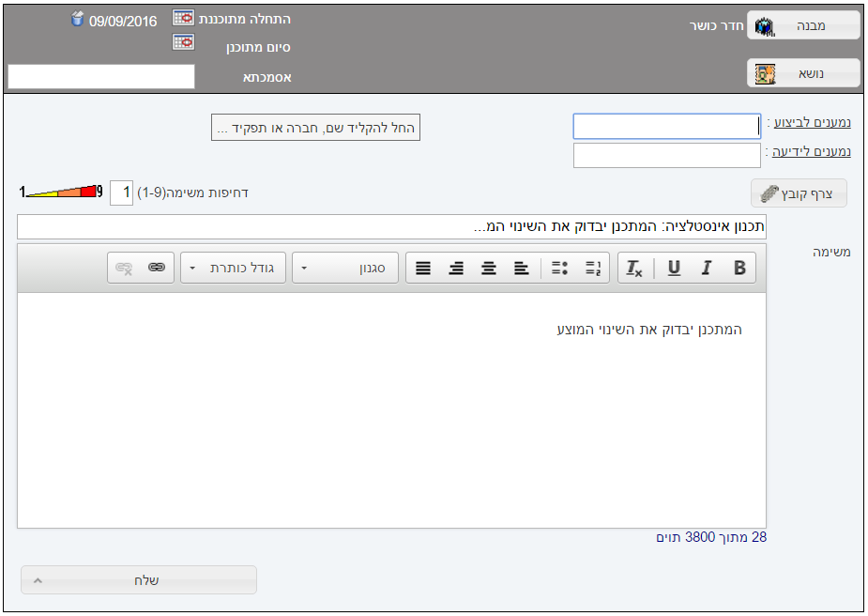Toggle underline text formatting
The width and height of the screenshot is (868, 616).
tap(674, 269)
